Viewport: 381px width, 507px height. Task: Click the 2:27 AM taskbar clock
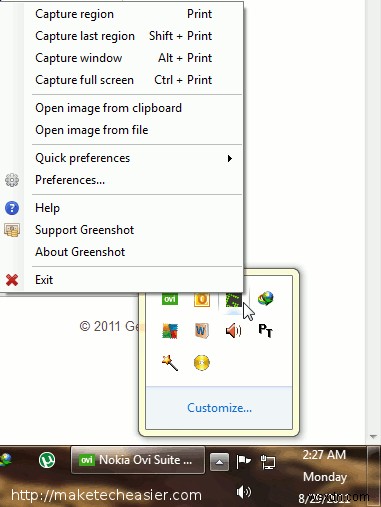point(324,455)
